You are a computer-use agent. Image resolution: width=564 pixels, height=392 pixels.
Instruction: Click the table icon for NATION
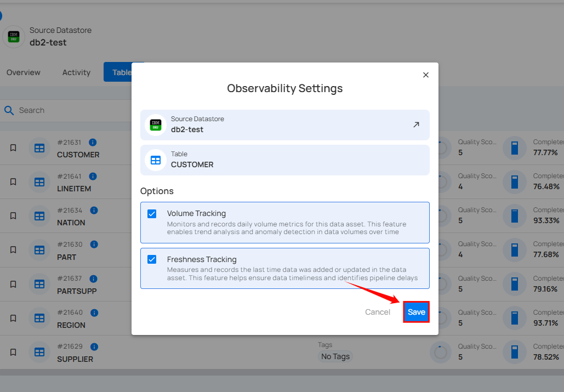click(39, 216)
